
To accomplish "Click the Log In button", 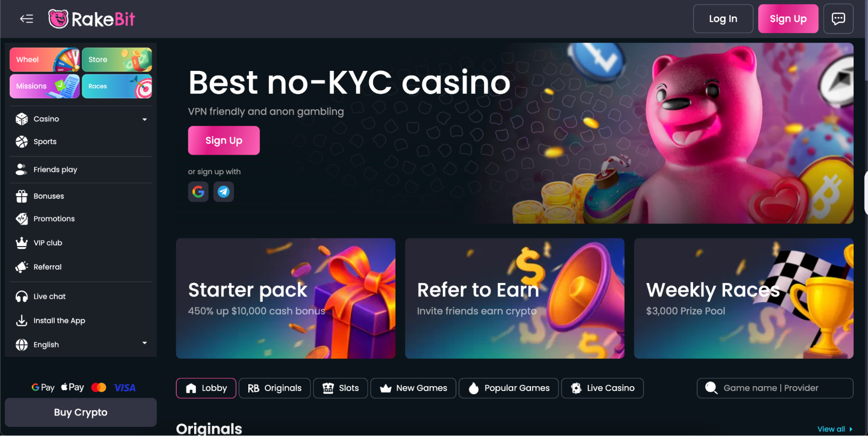I will [x=723, y=19].
